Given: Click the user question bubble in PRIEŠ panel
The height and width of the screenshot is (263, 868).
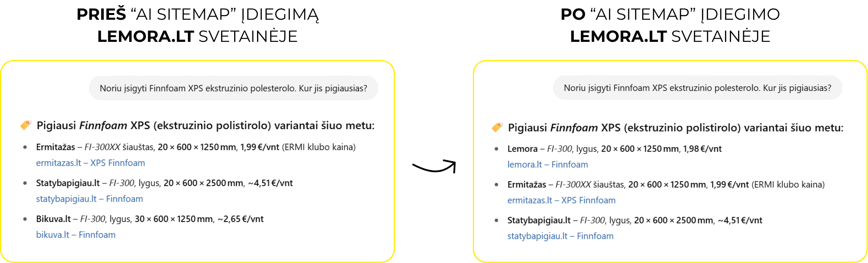Looking at the screenshot, I should click(233, 88).
